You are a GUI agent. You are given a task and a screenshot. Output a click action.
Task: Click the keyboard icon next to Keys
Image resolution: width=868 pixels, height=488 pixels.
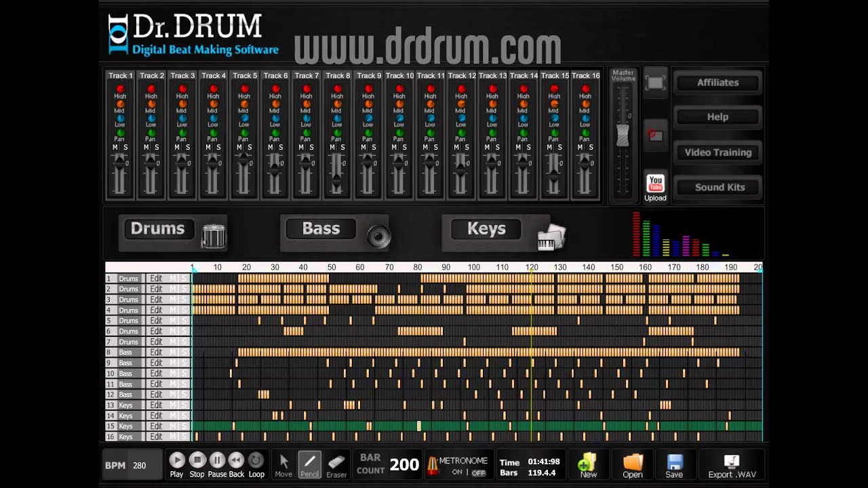click(551, 237)
